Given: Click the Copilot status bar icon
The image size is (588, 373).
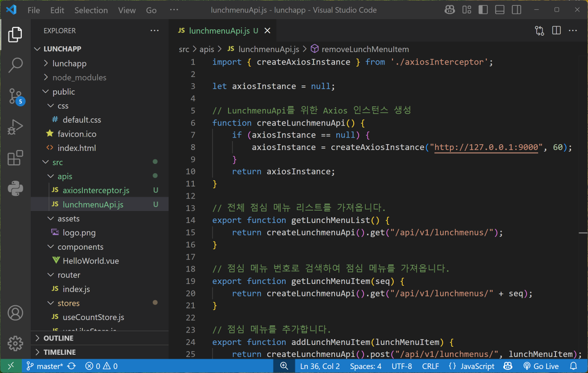Looking at the screenshot, I should (x=508, y=366).
